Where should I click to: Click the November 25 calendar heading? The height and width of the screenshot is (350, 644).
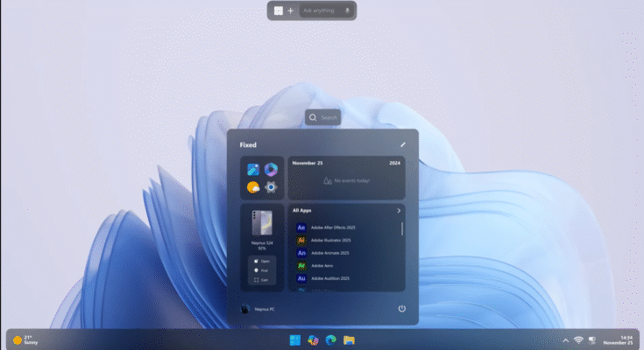click(308, 163)
